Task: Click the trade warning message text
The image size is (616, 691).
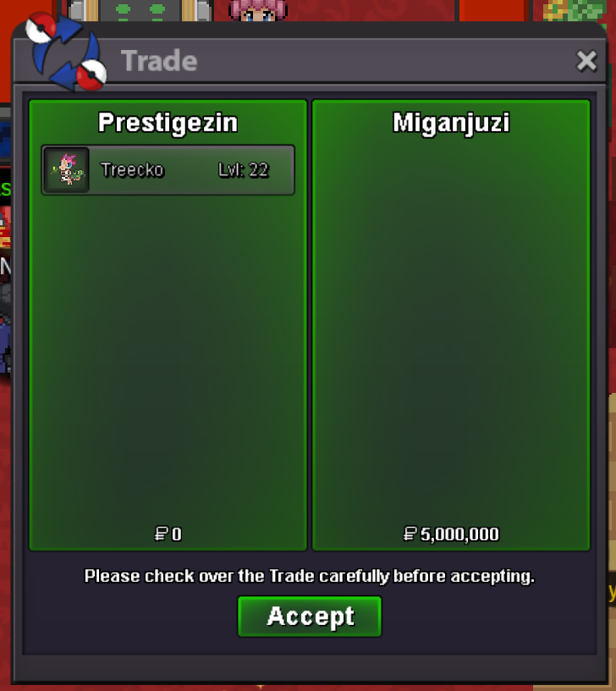Action: click(x=310, y=576)
